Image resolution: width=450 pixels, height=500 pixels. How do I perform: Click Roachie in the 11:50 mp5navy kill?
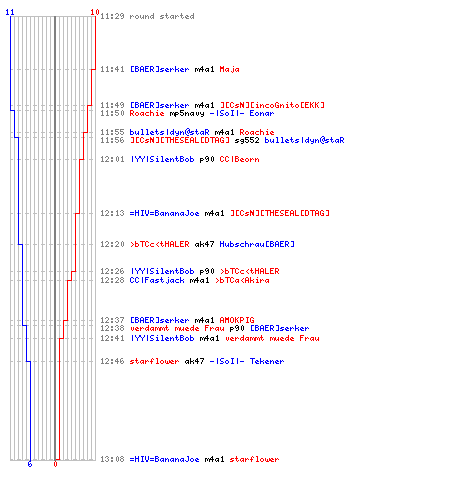tap(147, 113)
